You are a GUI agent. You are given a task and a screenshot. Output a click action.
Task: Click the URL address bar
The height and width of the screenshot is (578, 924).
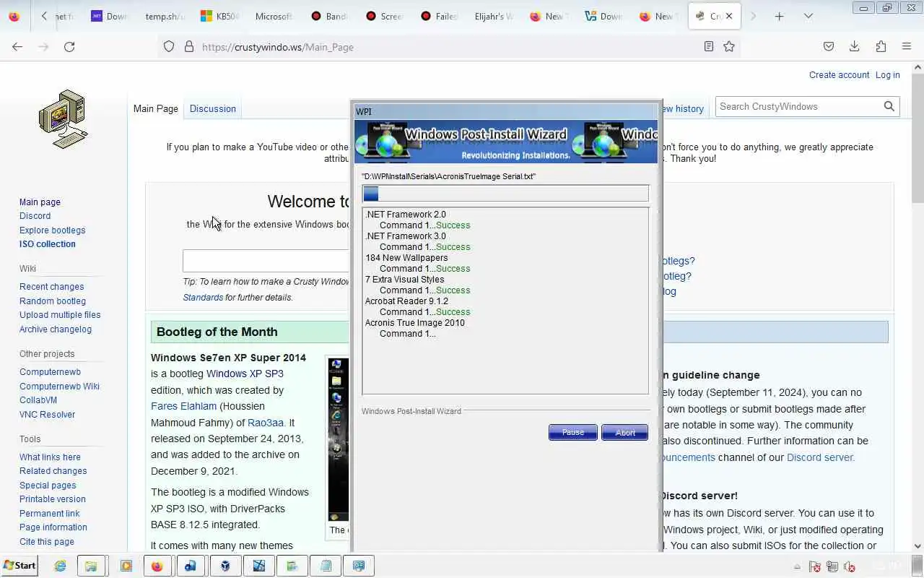tap(448, 46)
